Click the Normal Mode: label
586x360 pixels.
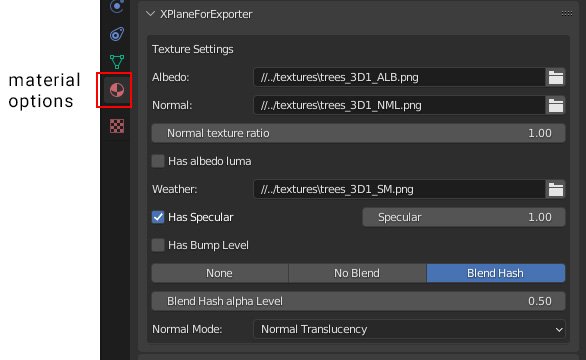click(187, 329)
